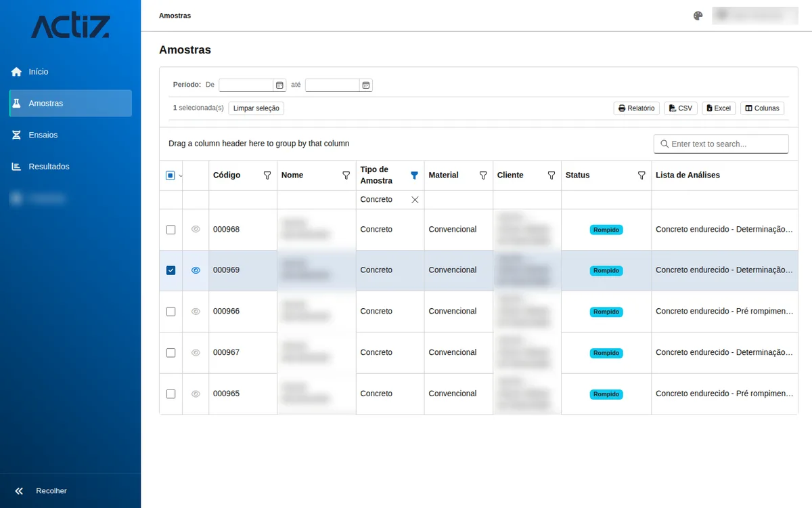Sort by Nome column header
Screen dimensions: 812x508
point(292,175)
